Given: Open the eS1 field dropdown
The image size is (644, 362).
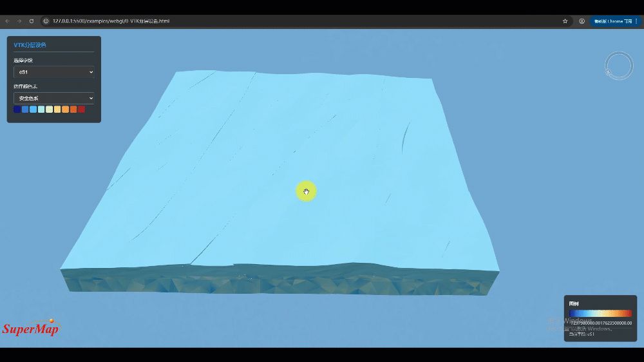Looking at the screenshot, I should 54,72.
